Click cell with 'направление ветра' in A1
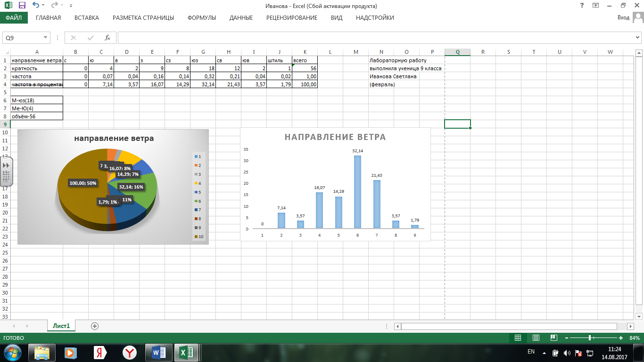Viewport: 644px width, 362px height. click(37, 60)
